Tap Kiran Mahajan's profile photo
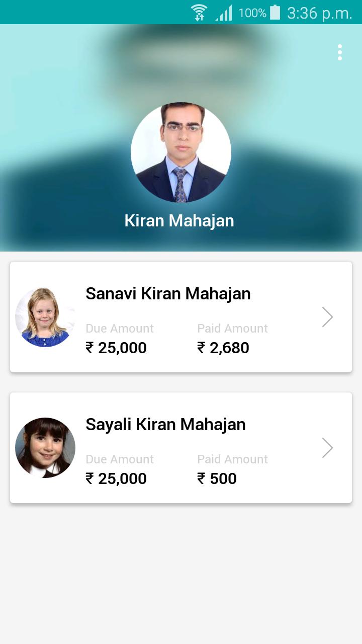362x644 pixels. tap(181, 152)
